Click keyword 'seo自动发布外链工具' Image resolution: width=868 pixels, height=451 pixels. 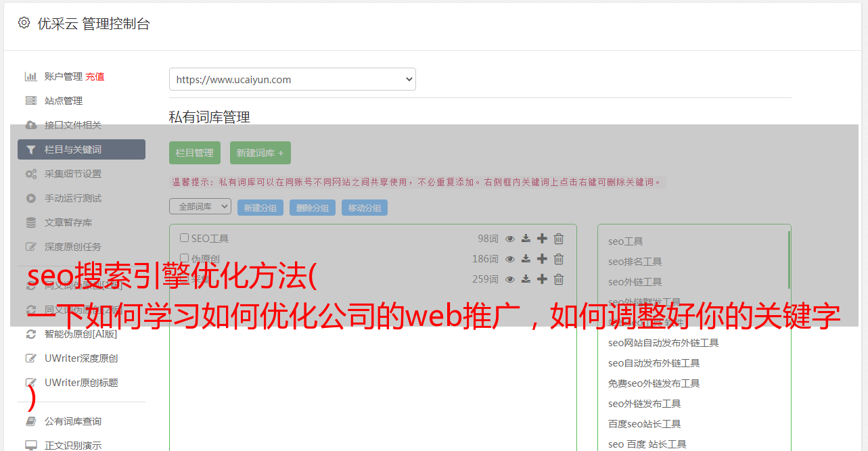654,363
